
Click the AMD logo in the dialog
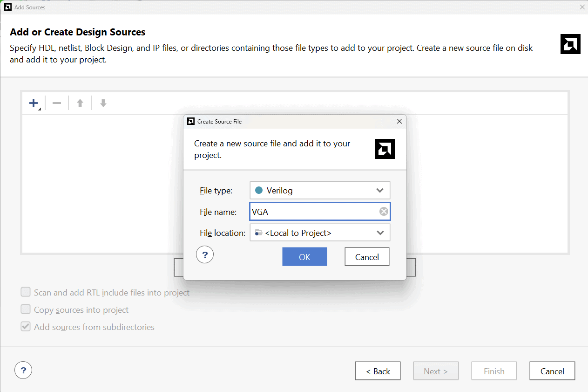click(385, 149)
